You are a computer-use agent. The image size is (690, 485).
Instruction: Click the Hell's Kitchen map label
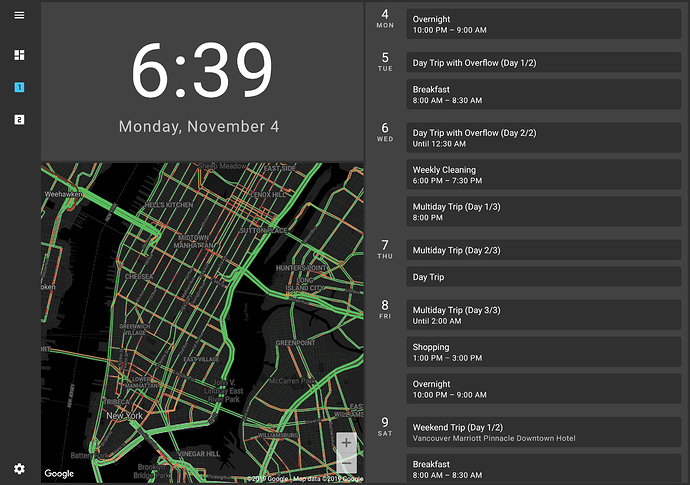pos(169,205)
